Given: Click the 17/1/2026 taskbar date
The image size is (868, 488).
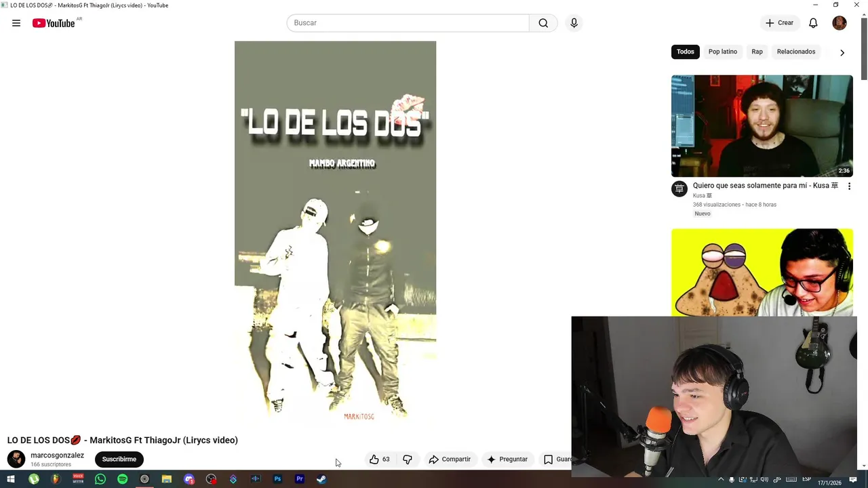Looking at the screenshot, I should (829, 483).
